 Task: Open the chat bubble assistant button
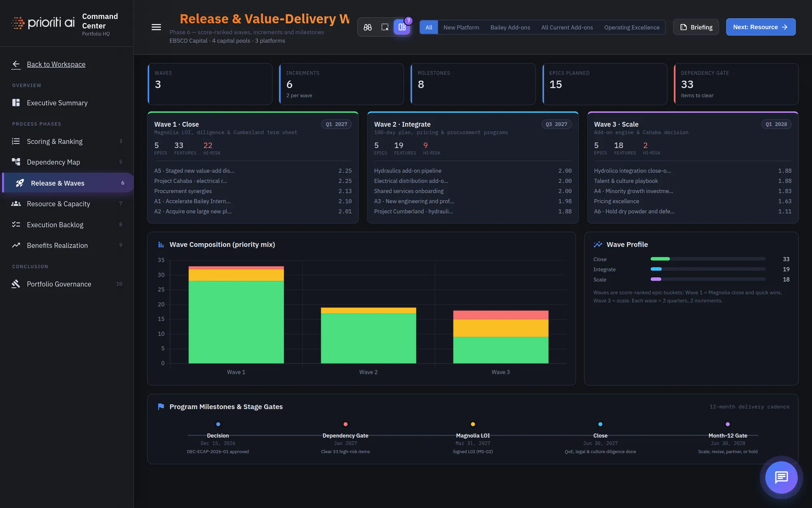(x=781, y=477)
